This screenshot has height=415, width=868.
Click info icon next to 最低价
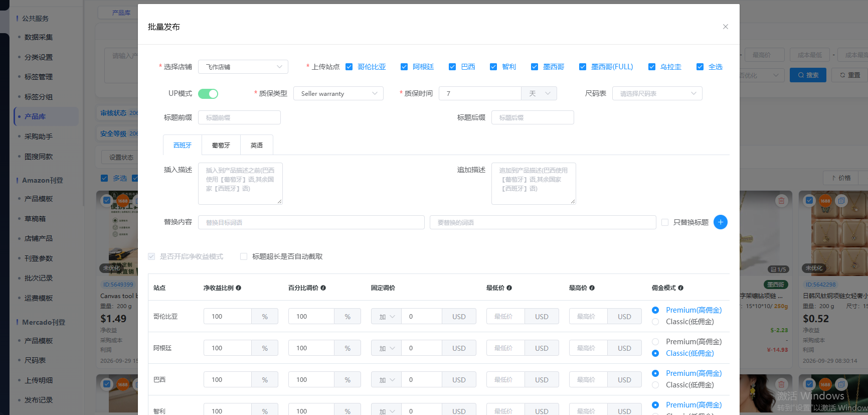[509, 288]
